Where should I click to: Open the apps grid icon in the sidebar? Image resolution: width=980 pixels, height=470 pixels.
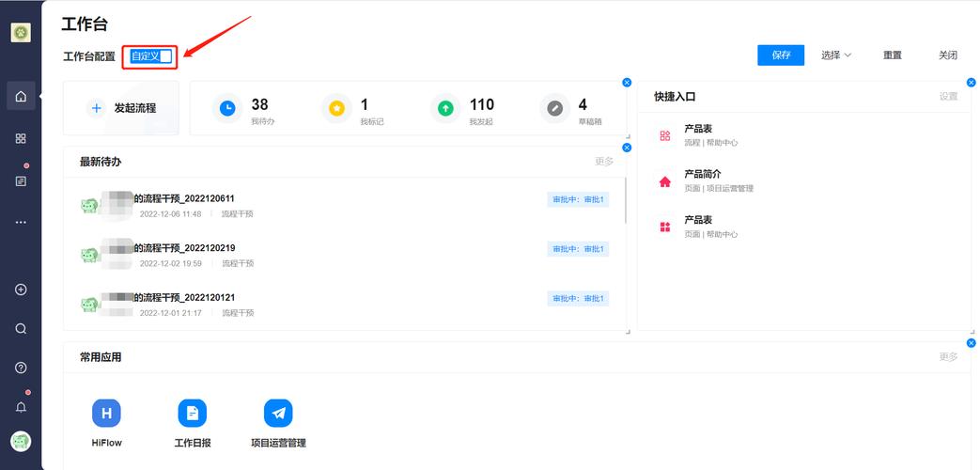(x=21, y=138)
